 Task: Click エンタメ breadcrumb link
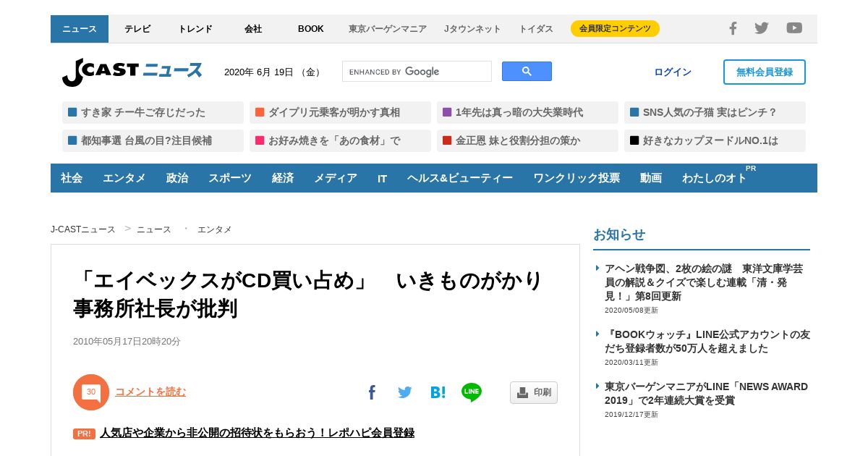(215, 229)
